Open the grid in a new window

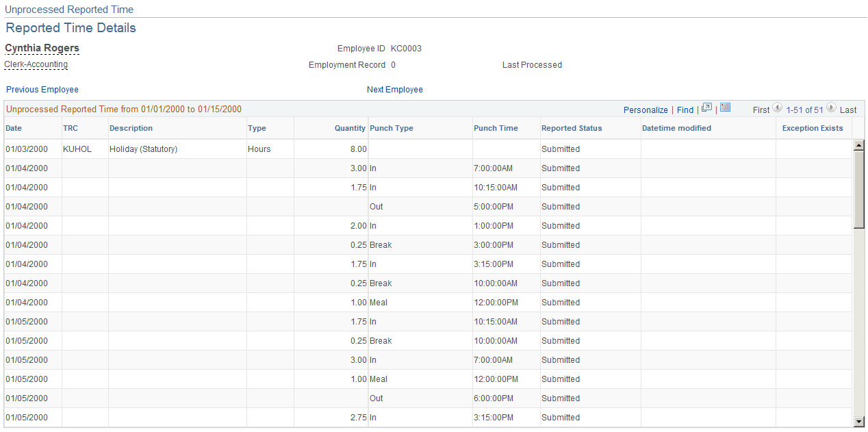click(x=707, y=107)
